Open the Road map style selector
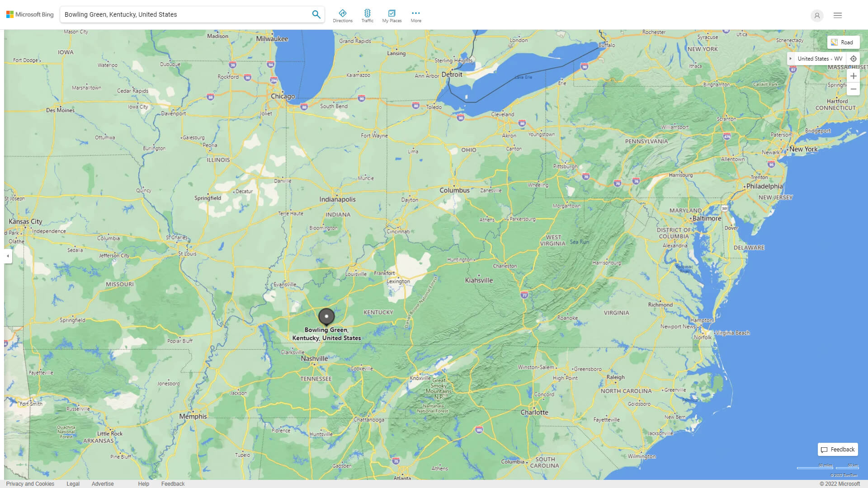 point(844,42)
